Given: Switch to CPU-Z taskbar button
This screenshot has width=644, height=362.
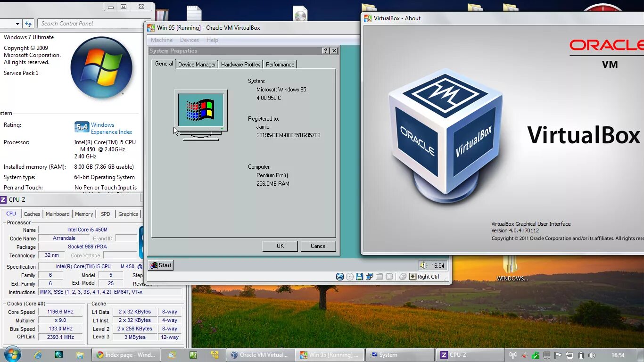Looking at the screenshot, I should (471, 355).
